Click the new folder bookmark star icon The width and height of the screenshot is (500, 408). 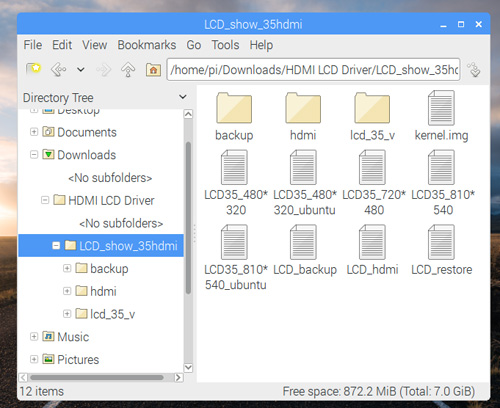tap(33, 69)
